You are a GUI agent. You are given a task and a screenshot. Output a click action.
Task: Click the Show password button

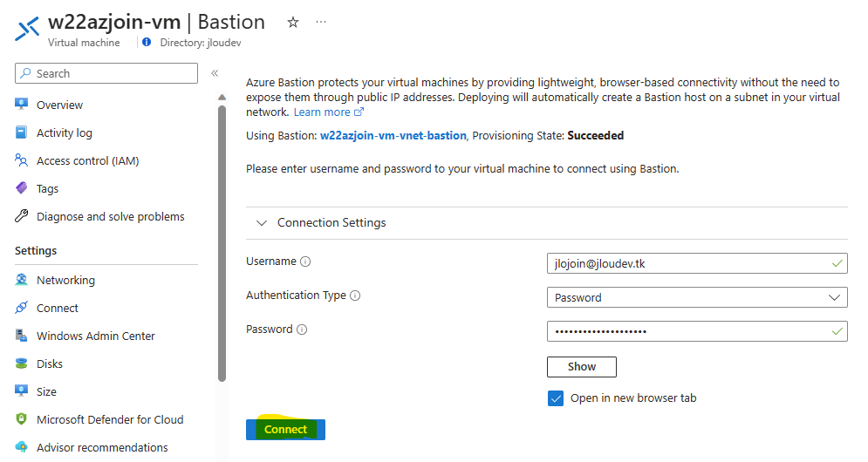tap(581, 366)
